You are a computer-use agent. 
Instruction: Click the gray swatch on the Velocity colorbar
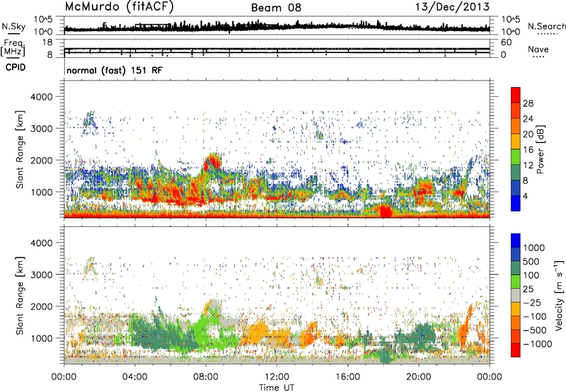click(x=516, y=295)
